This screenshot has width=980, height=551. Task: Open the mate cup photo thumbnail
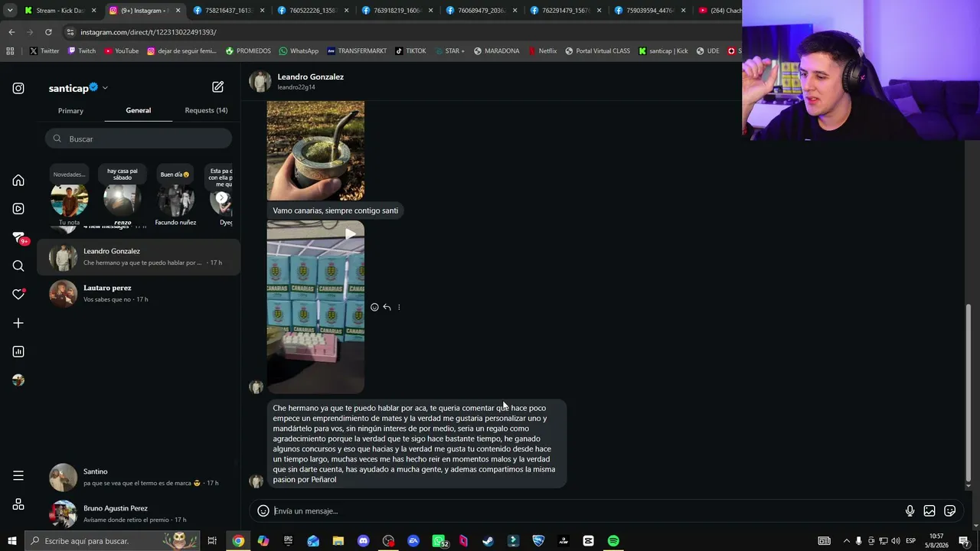[315, 151]
